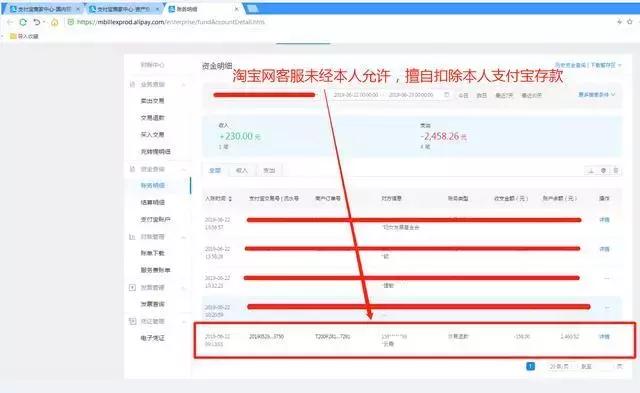Click the 发票管理 section icon
This screenshot has height=393, width=640.
[132, 287]
